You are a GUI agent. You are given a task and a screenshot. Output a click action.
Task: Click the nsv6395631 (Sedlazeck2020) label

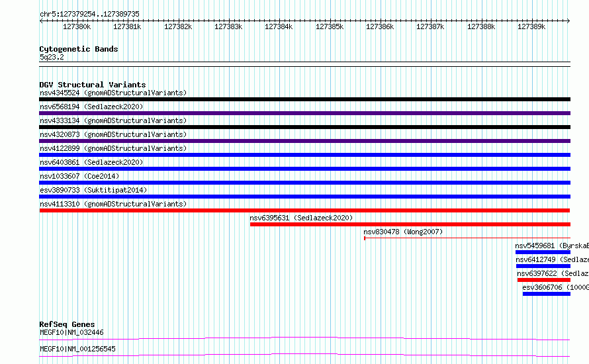point(301,218)
